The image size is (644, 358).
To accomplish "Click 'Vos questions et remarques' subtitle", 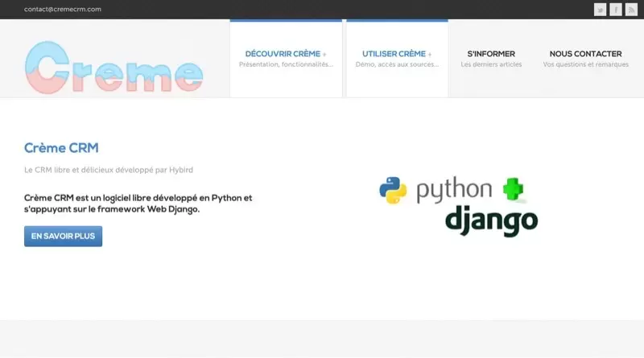I will click(x=586, y=64).
